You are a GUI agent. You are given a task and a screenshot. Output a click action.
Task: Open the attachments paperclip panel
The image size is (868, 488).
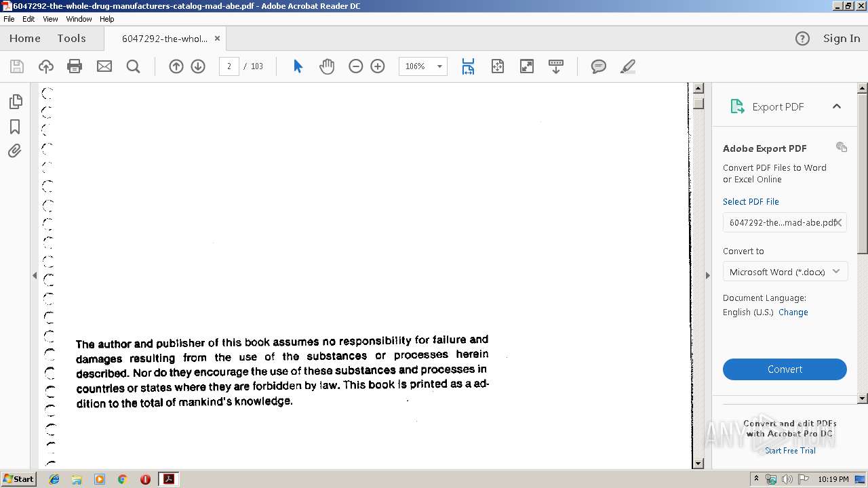[15, 151]
